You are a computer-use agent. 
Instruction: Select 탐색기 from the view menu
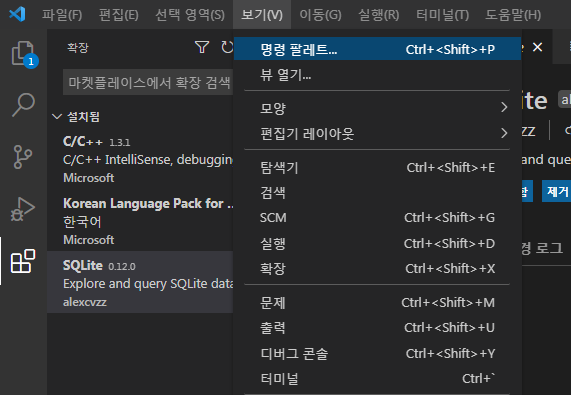point(377,167)
